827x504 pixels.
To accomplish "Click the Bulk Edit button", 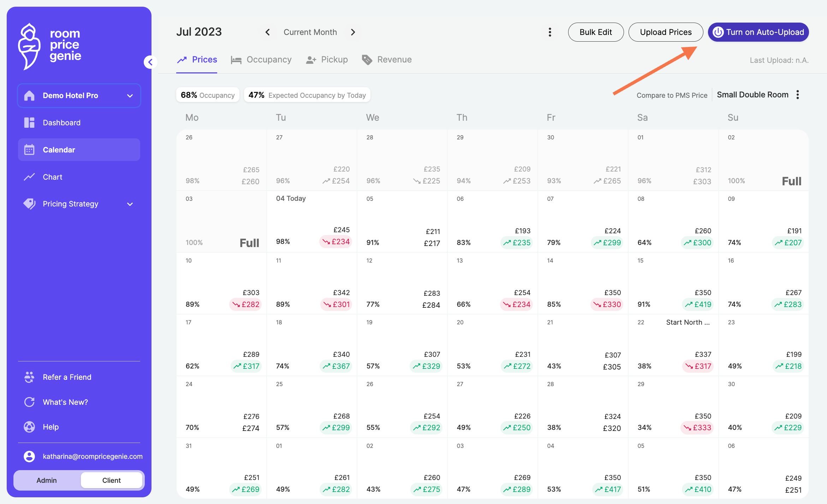I will 596,32.
